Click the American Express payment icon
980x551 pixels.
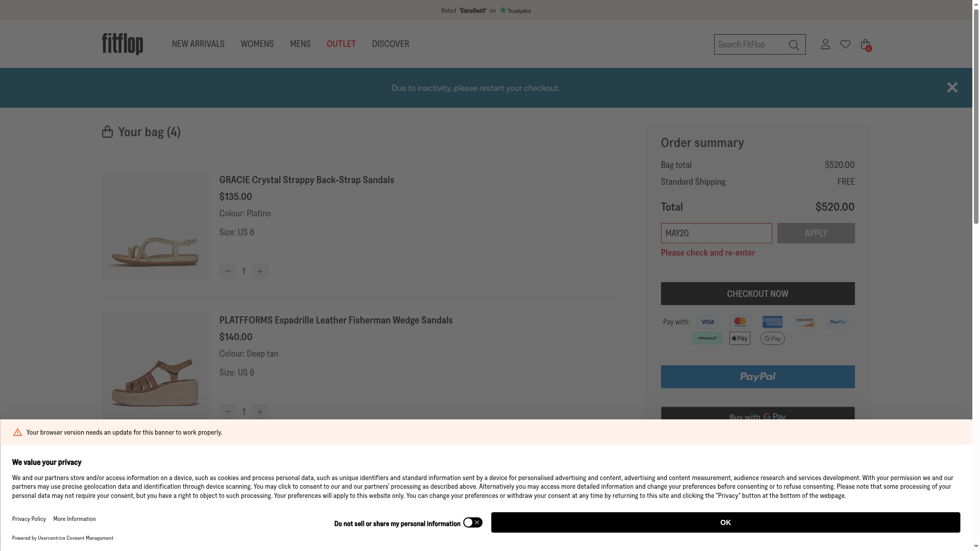coord(773,322)
